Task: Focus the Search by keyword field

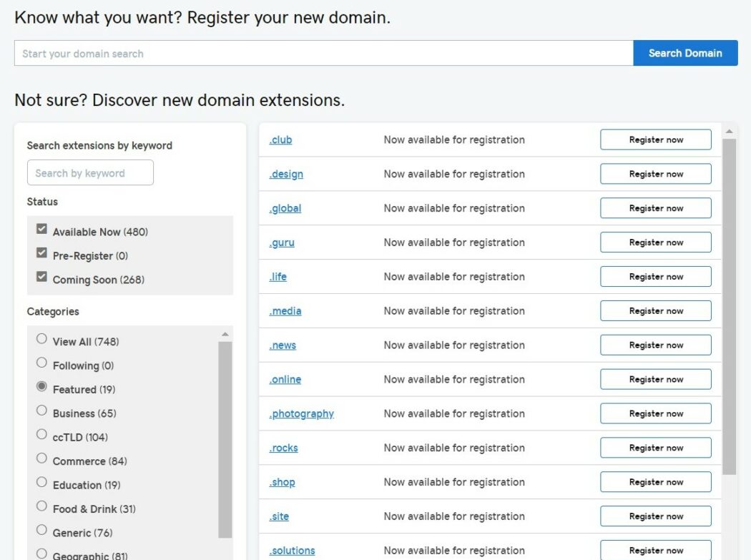Action: click(x=90, y=172)
